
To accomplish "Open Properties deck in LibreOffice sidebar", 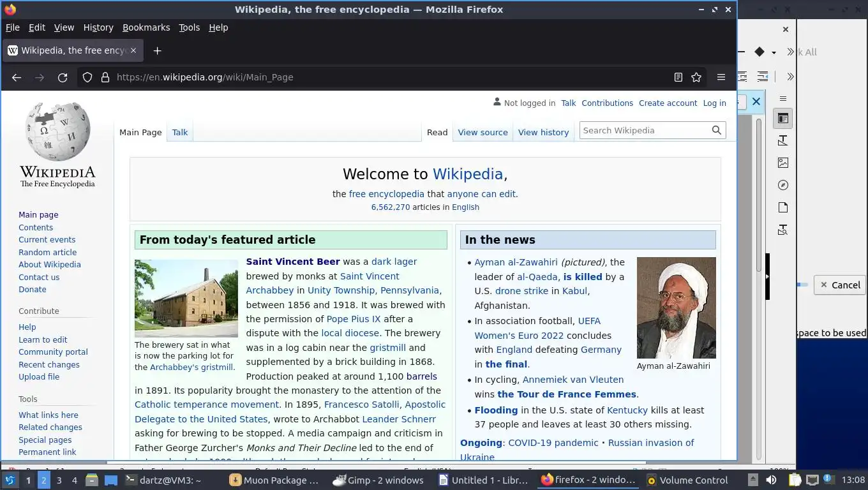I will pos(783,118).
